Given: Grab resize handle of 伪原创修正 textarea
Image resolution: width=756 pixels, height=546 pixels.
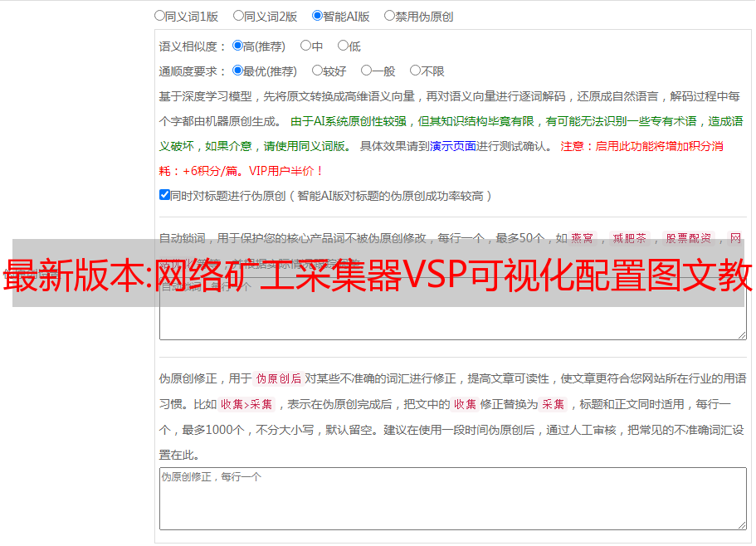Looking at the screenshot, I should coord(742,525).
